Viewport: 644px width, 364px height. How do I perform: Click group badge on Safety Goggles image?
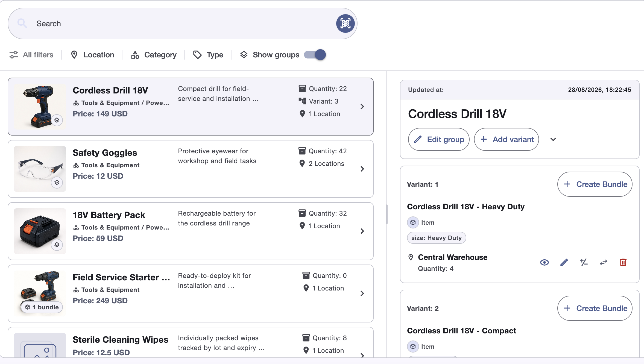click(57, 182)
